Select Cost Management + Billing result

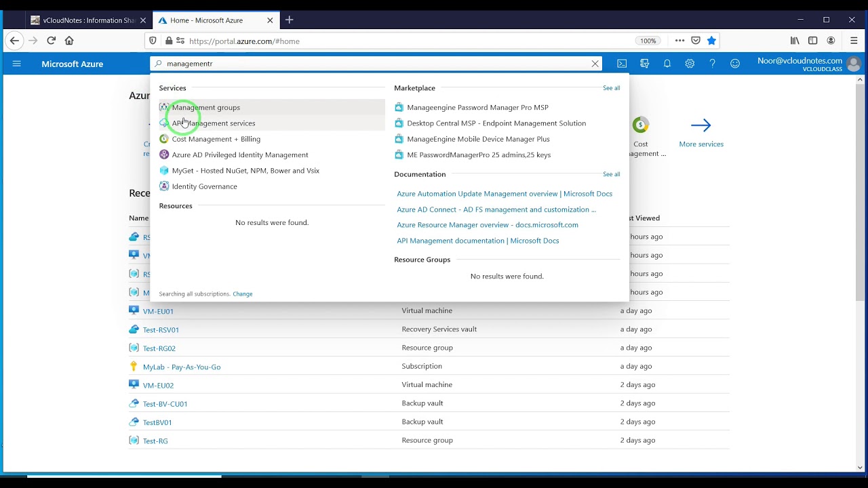[216, 139]
